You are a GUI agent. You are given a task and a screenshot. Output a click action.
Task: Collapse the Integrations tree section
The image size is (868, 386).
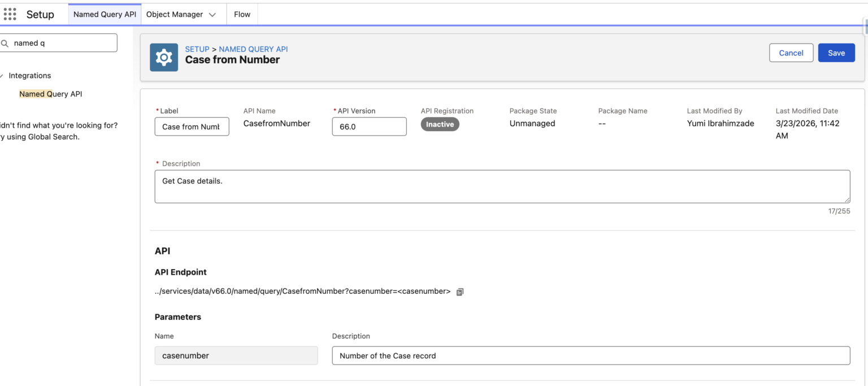pyautogui.click(x=2, y=76)
